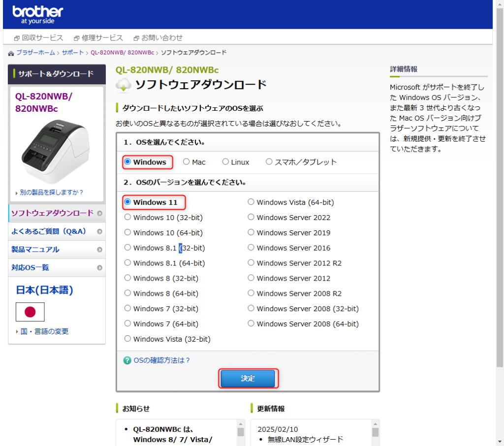504x446 pixels.
Task: Click the arrow icon on 製品マニュアル row
Action: point(99,250)
